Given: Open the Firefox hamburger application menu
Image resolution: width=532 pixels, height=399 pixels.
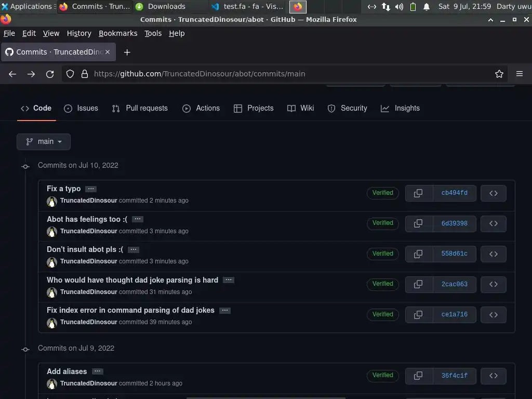Looking at the screenshot, I should pyautogui.click(x=519, y=74).
